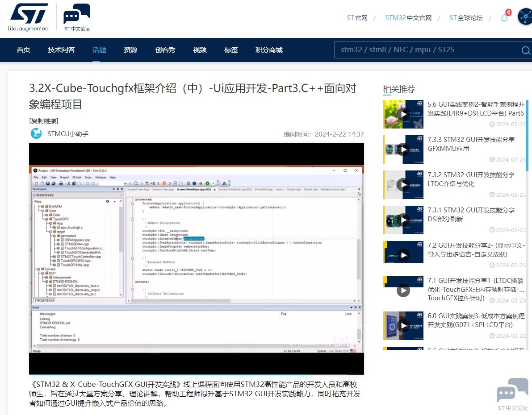The width and height of the screenshot is (532, 415).
Task: Open the 6.0 低成本方案例程 title link
Action: [x=476, y=320]
